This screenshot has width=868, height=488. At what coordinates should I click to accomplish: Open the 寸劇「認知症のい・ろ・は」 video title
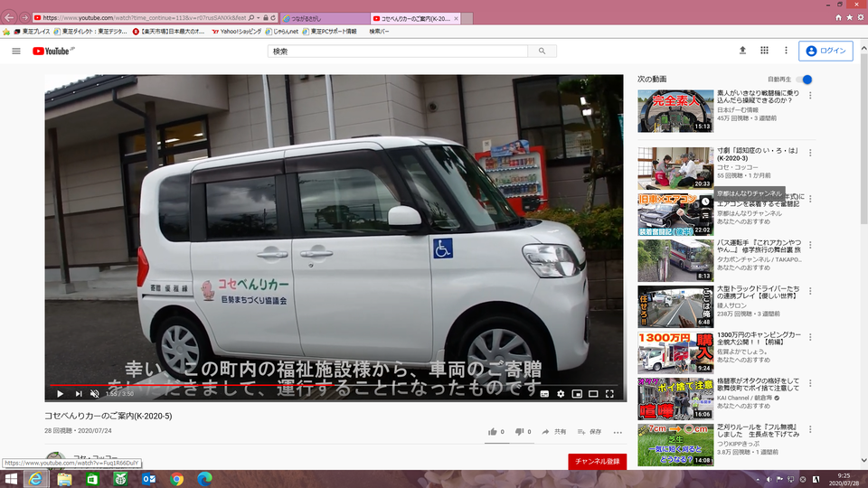pos(758,154)
